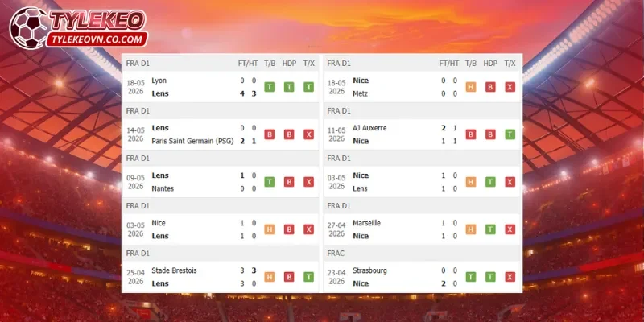Click the Tylekeo soccer ball logo
This screenshot has height=322, width=644.
pos(28,28)
